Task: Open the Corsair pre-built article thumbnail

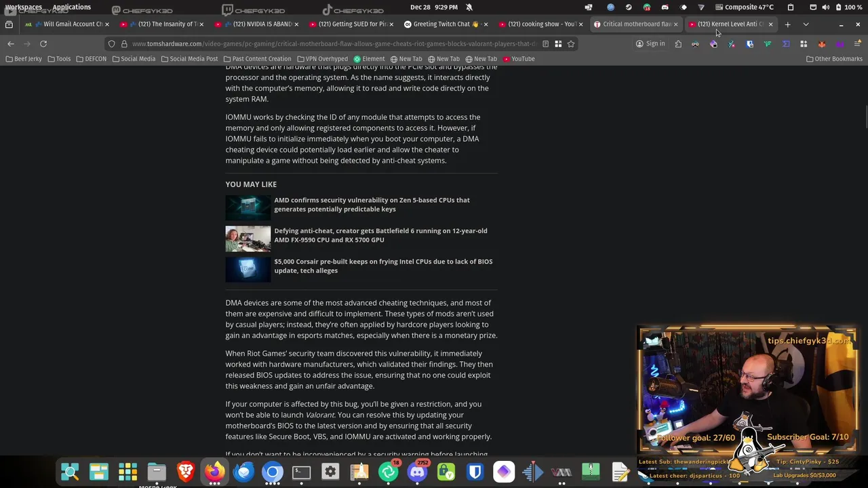Action: 248,269
